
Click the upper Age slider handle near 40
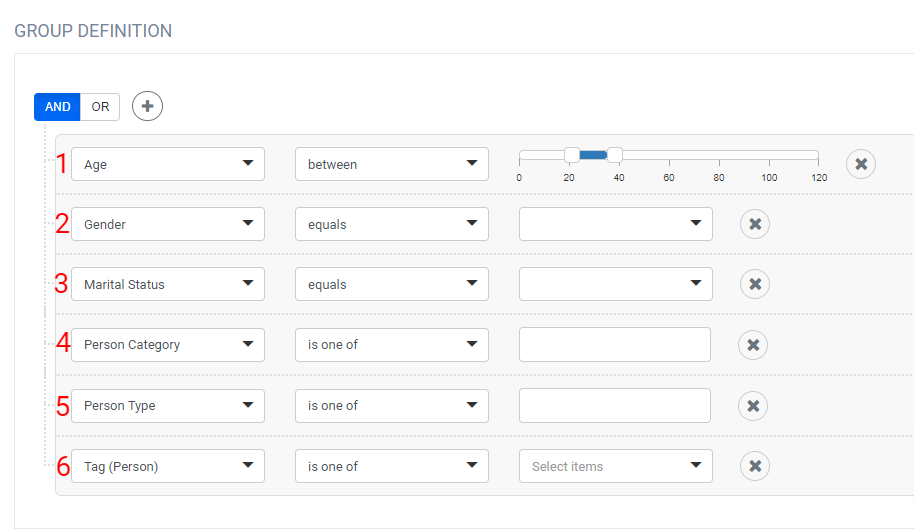pyautogui.click(x=615, y=155)
